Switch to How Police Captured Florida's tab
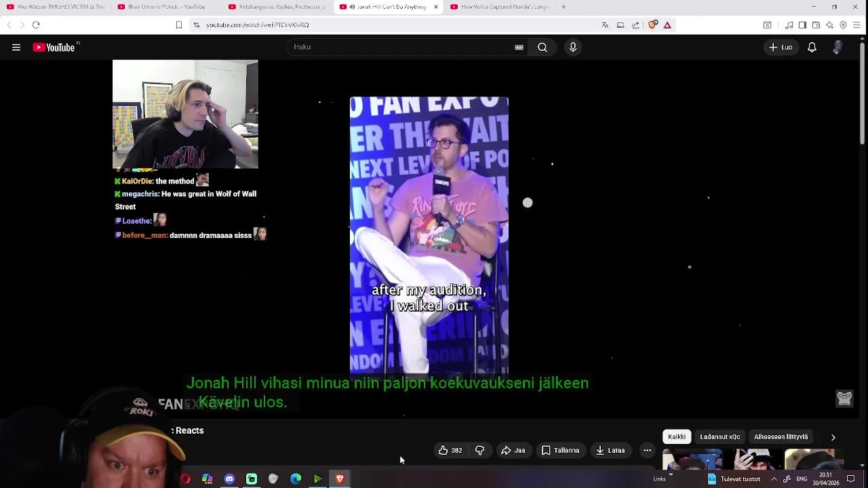868x488 pixels. 499,7
